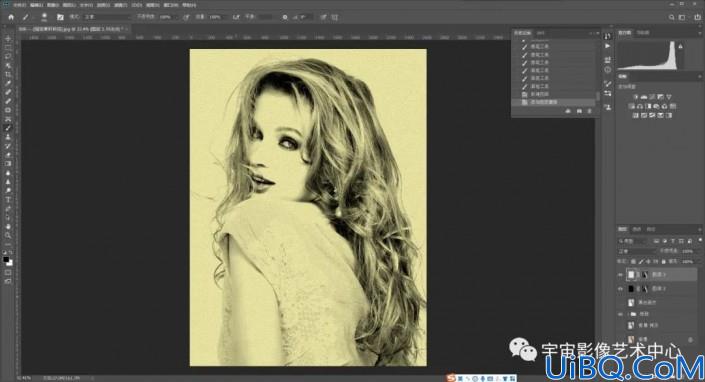Hide the top selected layer via eye icon
The image size is (705, 382).
click(620, 274)
